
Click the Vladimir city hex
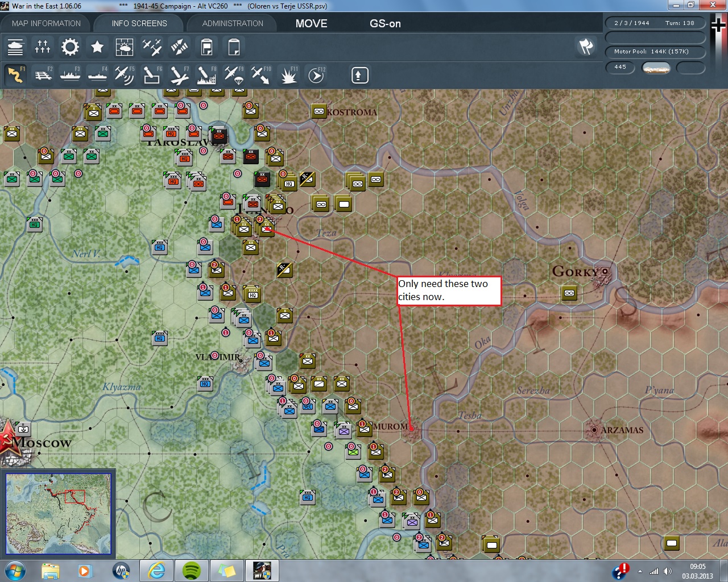point(241,360)
